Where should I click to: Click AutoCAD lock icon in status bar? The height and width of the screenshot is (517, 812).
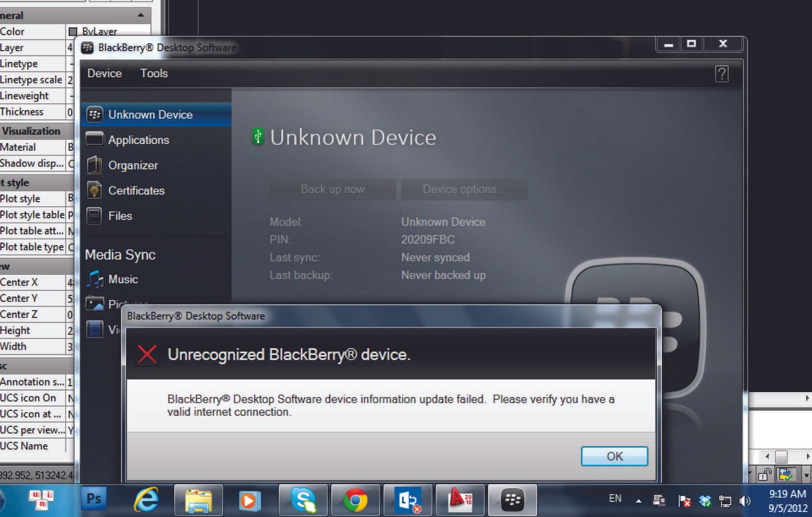(765, 474)
